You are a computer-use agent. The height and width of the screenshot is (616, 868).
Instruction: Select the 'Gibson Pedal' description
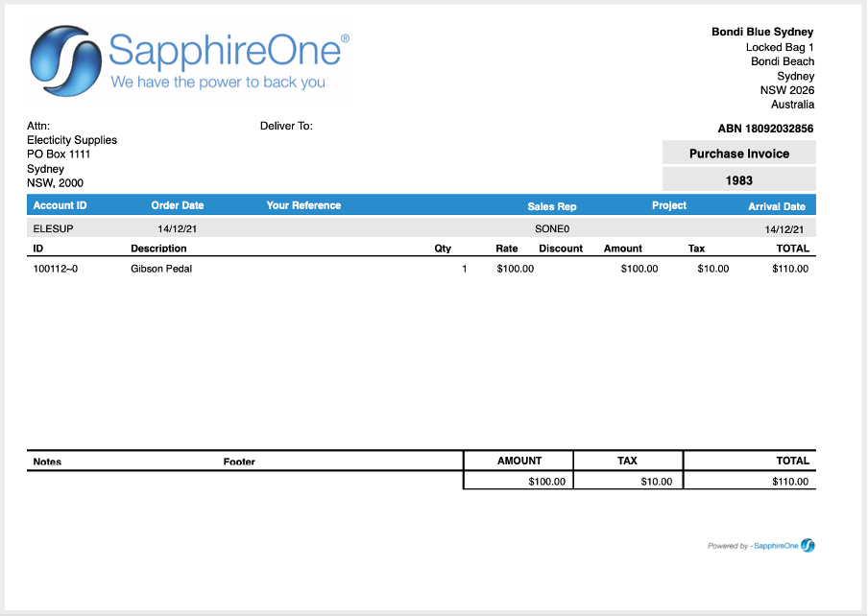tap(161, 269)
